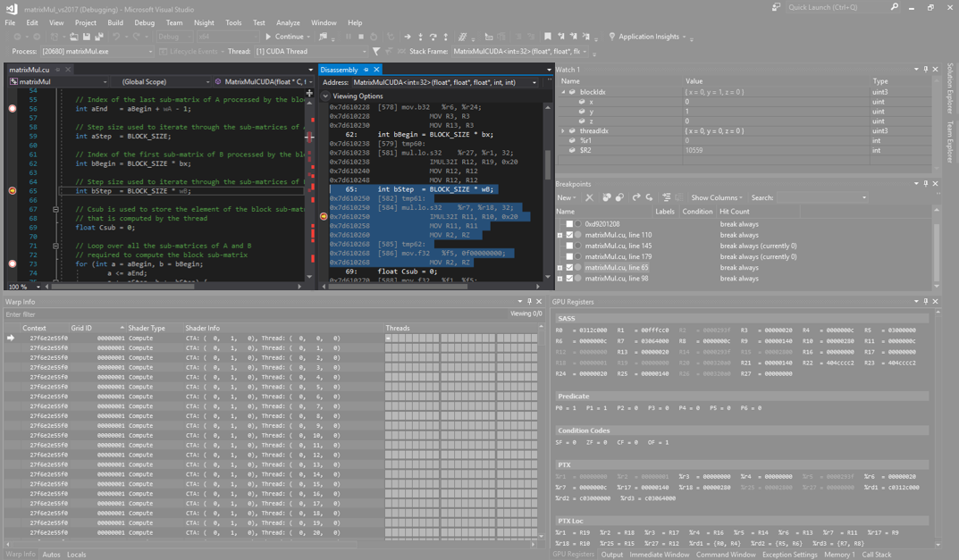
Task: Check the matrixMul.cu line 179 breakpoint
Action: [569, 256]
